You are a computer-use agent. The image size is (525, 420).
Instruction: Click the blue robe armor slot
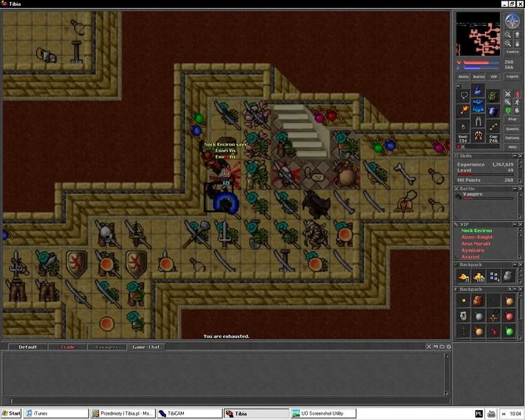click(x=478, y=106)
